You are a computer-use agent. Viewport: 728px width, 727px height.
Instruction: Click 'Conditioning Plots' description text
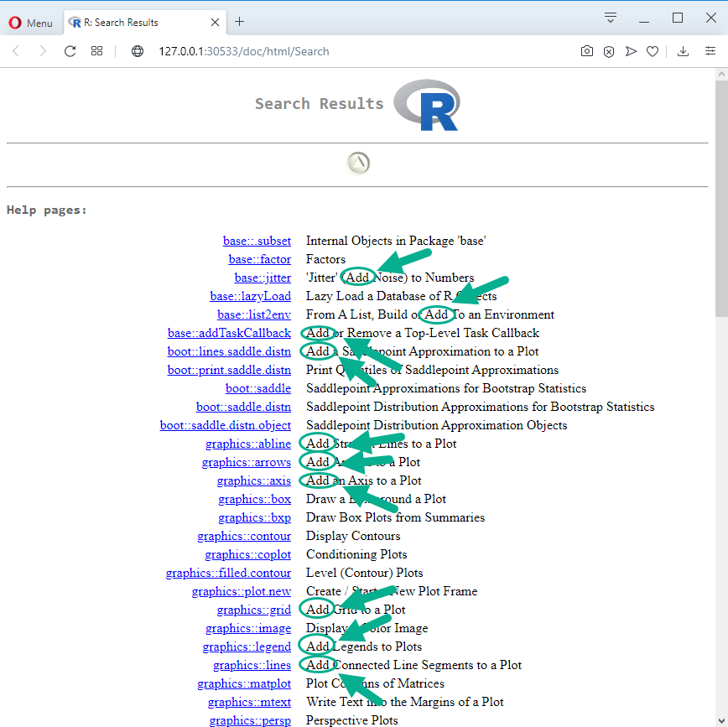point(356,555)
